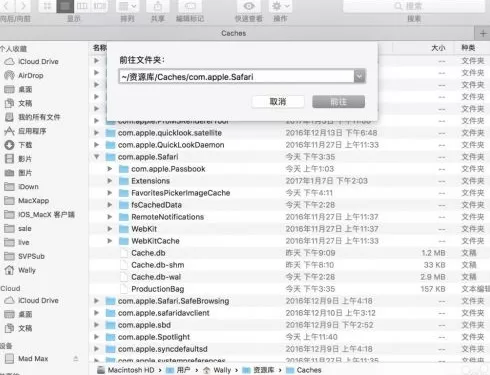Open 应用程序 applications in sidebar
Viewport: 490px width, 375px height.
tap(25, 131)
